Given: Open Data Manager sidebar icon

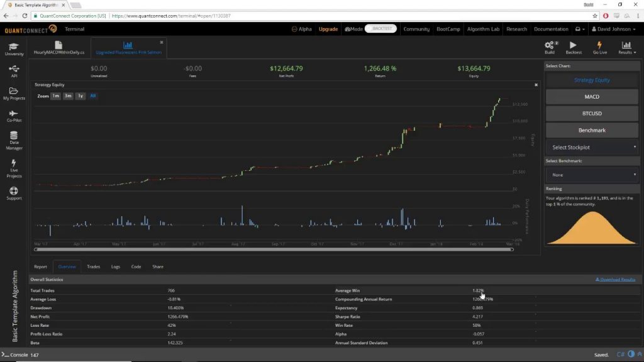Looking at the screenshot, I should click(14, 141).
